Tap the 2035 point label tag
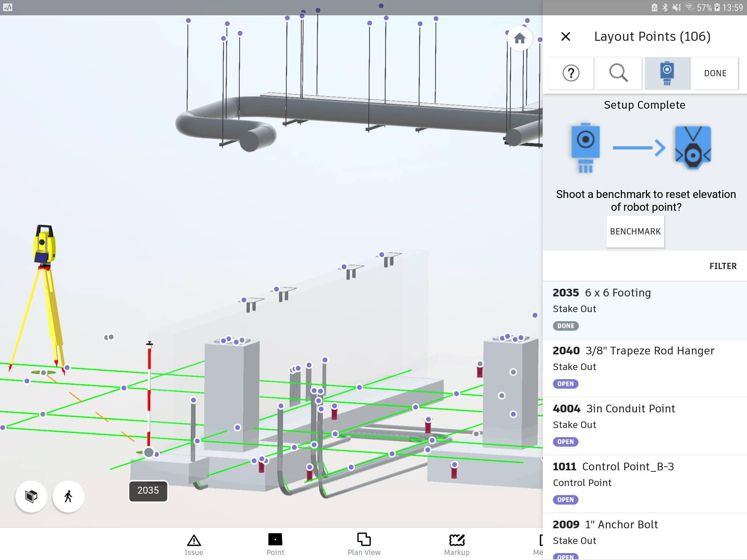Image resolution: width=747 pixels, height=560 pixels. 148,491
